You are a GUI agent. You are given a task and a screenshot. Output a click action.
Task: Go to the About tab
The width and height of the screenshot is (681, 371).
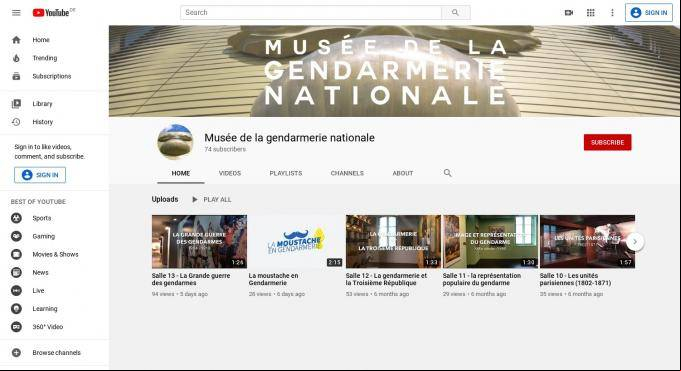point(403,173)
